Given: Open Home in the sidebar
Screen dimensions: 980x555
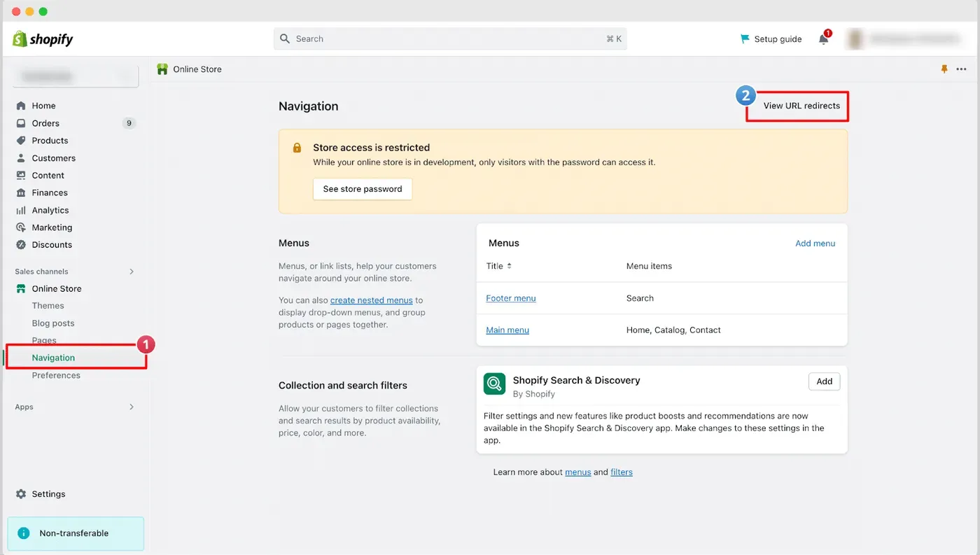Looking at the screenshot, I should [x=43, y=106].
